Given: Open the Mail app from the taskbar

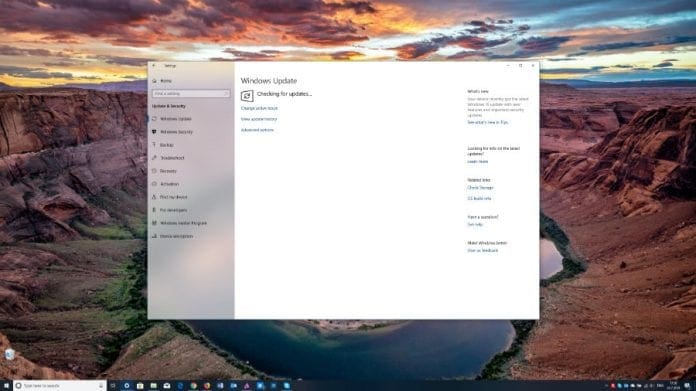Looking at the screenshot, I should 167,386.
